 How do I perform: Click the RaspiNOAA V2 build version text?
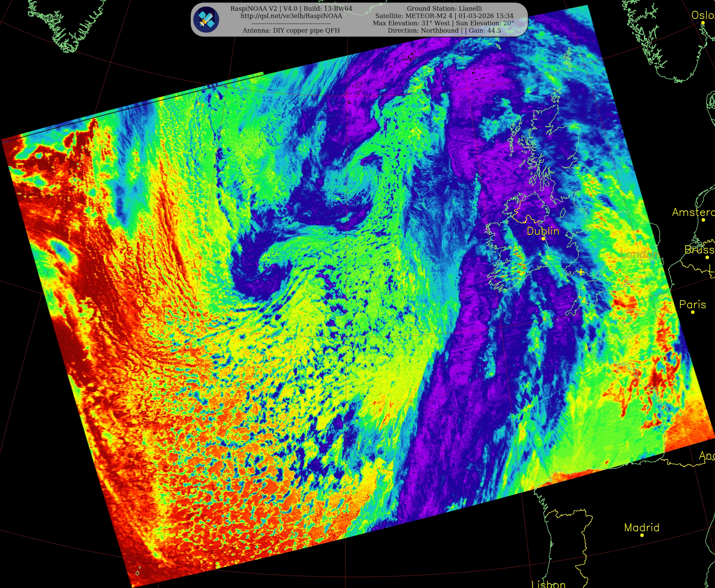[x=291, y=8]
